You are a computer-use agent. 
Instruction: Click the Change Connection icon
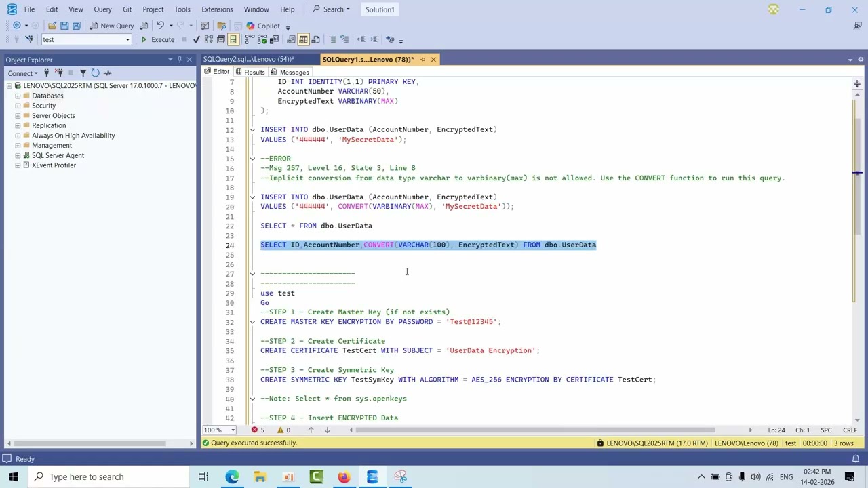click(29, 39)
